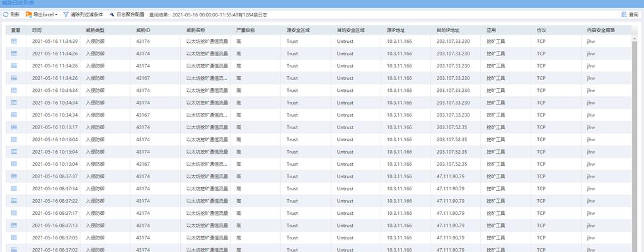644x252 pixels.
Task: Click 47.111.90.79 in the 08:37:37 row
Action: pyautogui.click(x=451, y=176)
